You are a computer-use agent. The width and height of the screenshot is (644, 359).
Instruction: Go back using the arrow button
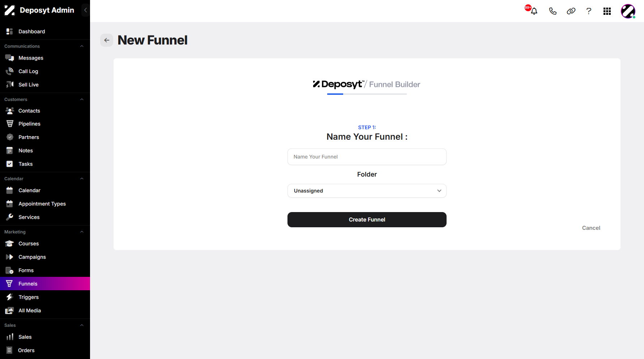pos(107,40)
